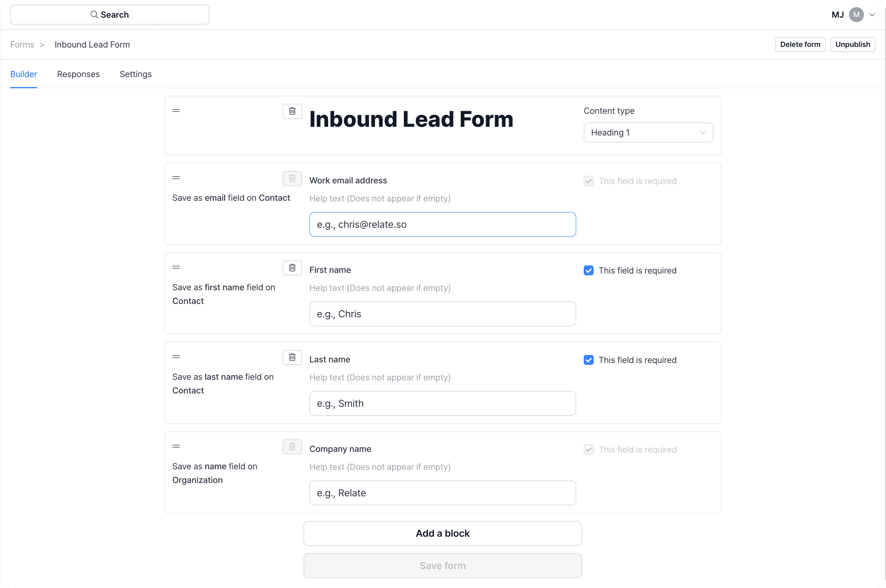Click the magnifier icon in Search bar
Viewport: 886px width, 588px height.
coord(94,15)
